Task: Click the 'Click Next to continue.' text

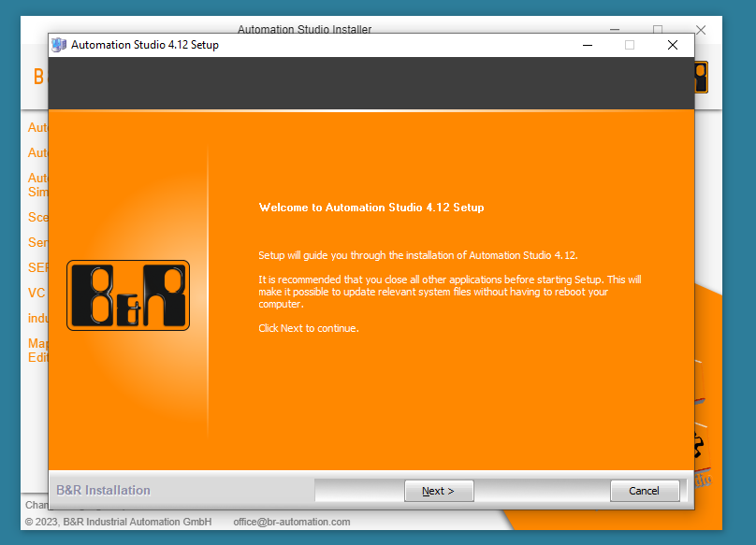Action: (x=309, y=328)
